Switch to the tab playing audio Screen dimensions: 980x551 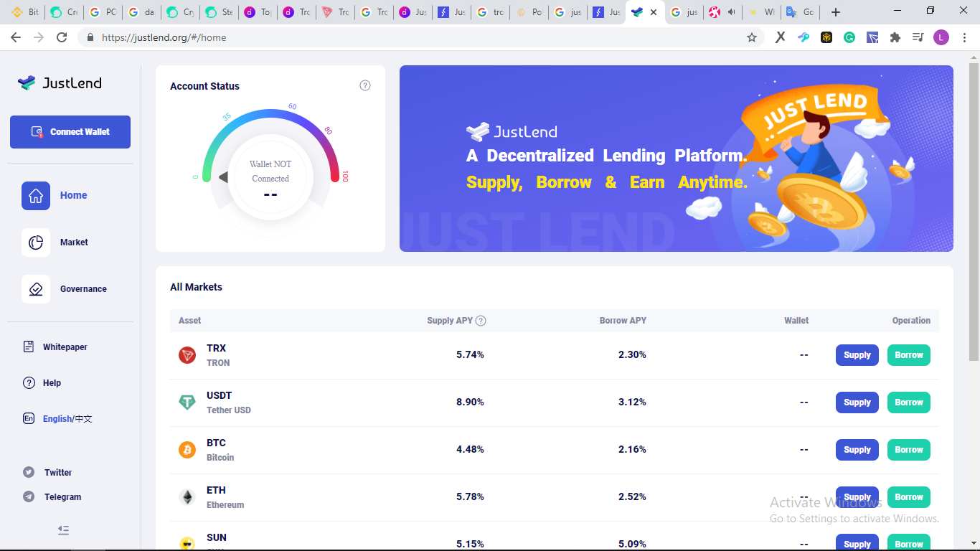(x=722, y=12)
